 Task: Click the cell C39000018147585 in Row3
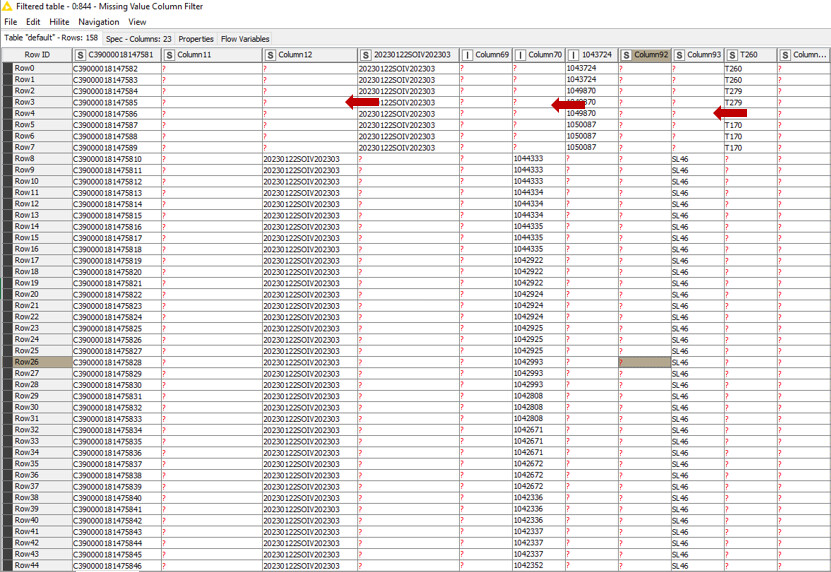(116, 102)
